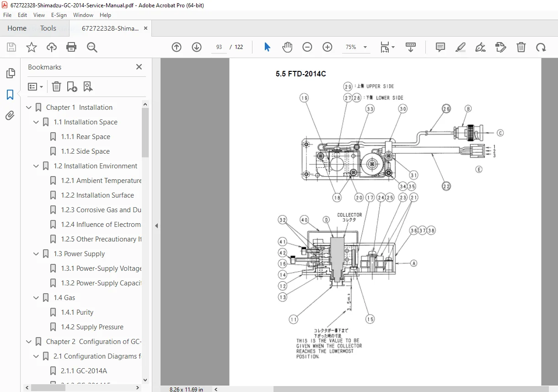Collapse the 1.4 Gas bookmark
This screenshot has width=558, height=392.
click(x=36, y=298)
